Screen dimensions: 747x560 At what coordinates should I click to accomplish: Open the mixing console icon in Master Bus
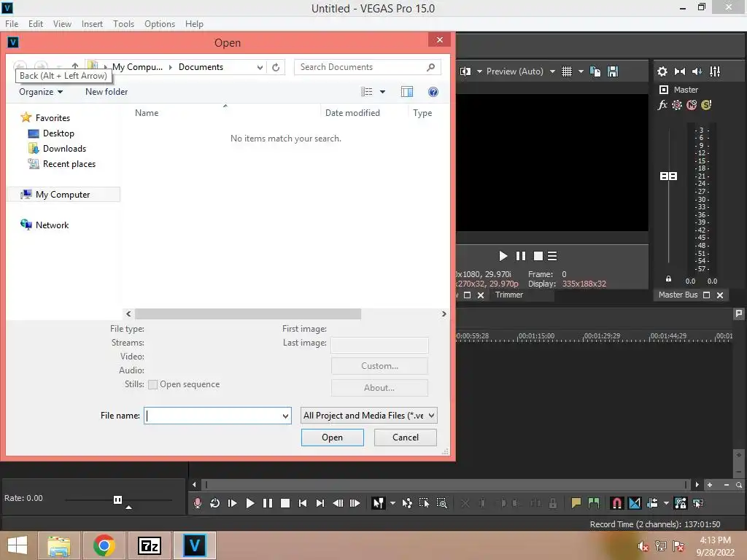tap(715, 71)
